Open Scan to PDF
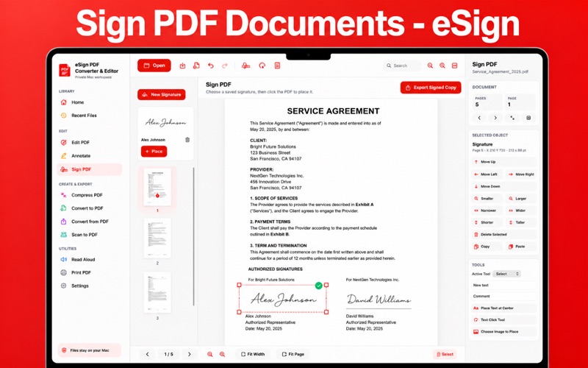Image resolution: width=588 pixels, height=368 pixels. (89, 235)
